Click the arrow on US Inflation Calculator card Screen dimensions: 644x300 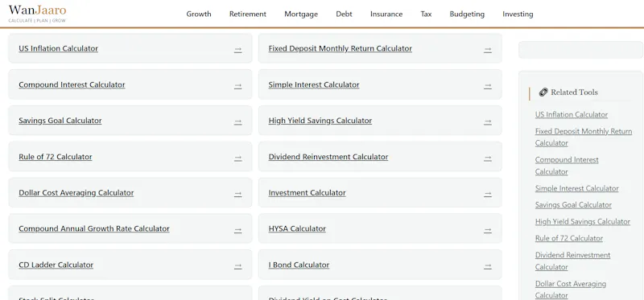coord(237,49)
